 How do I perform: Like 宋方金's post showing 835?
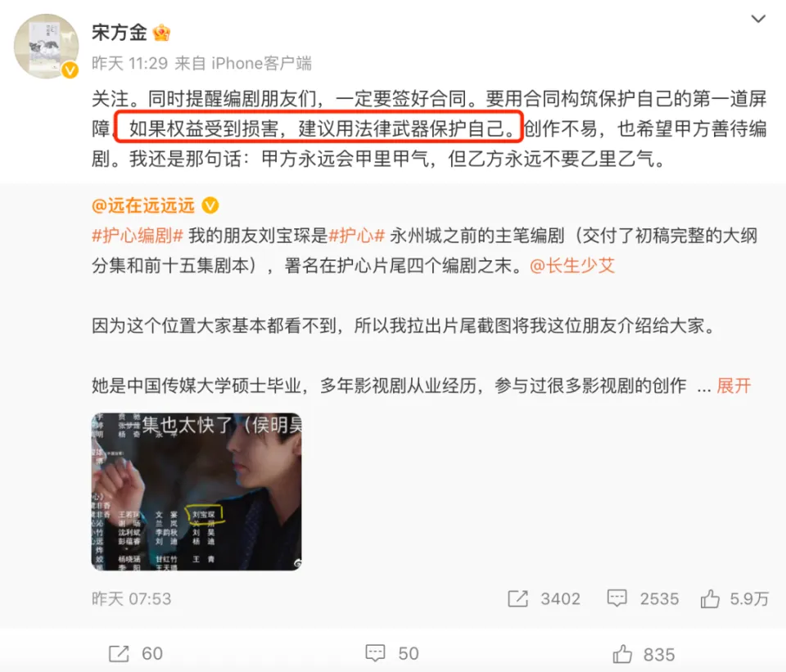(644, 655)
